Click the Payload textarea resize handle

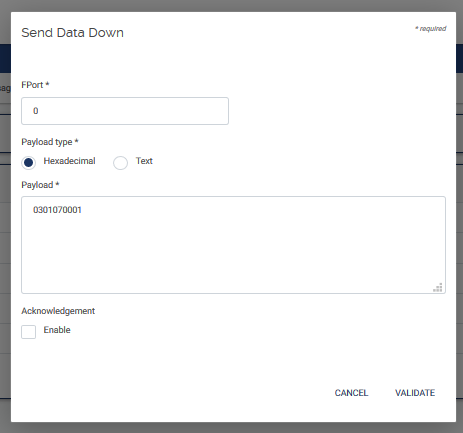point(438,287)
